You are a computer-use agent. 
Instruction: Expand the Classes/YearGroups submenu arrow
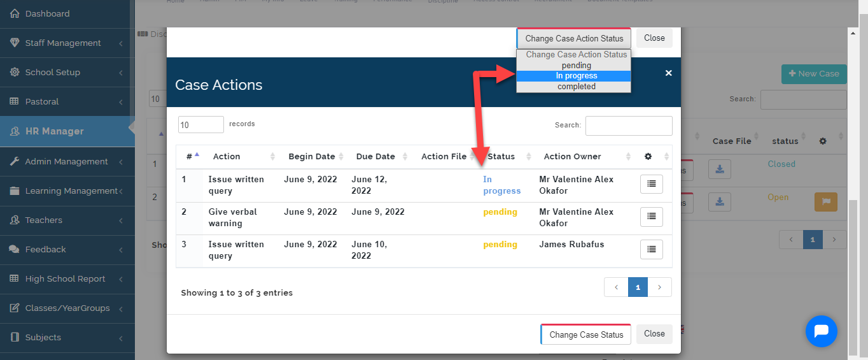(121, 308)
